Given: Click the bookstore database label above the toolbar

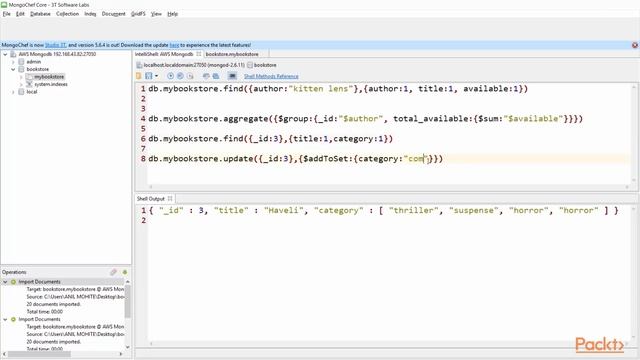Looking at the screenshot, I should [265, 65].
